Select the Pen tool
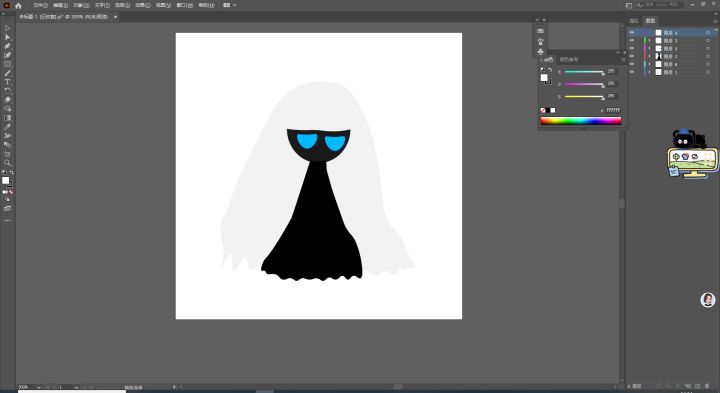720x393 pixels. click(7, 46)
